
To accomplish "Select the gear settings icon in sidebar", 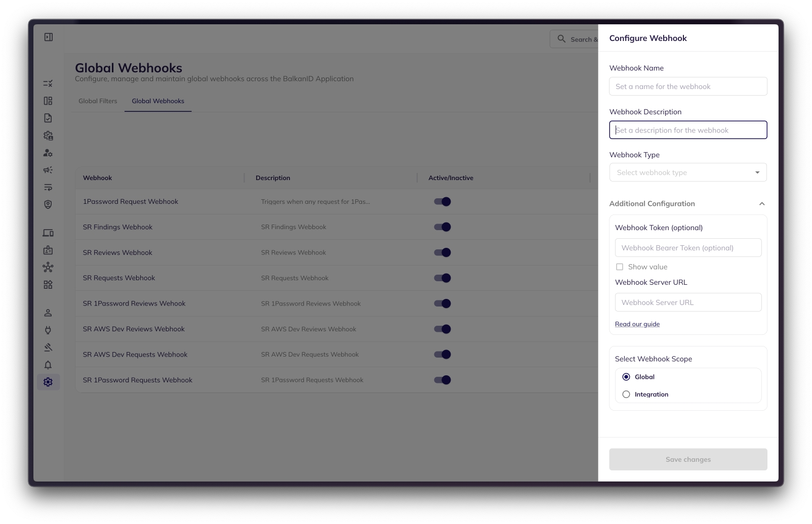I will pos(48,382).
